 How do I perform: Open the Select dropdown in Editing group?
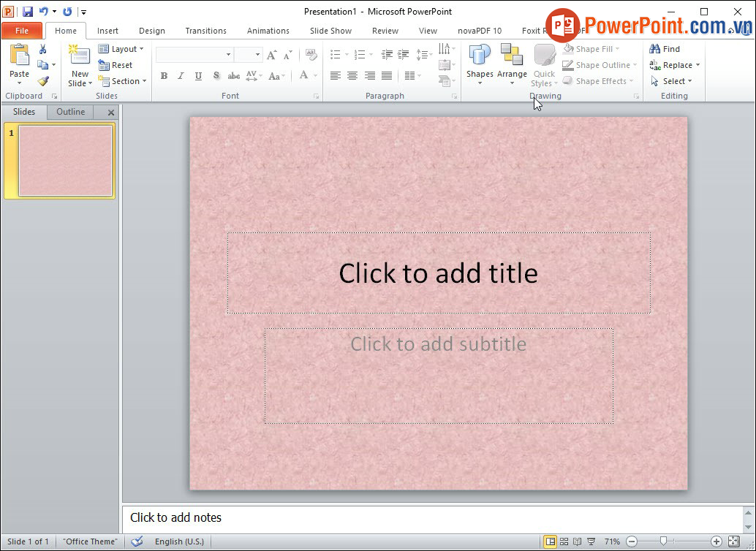671,81
